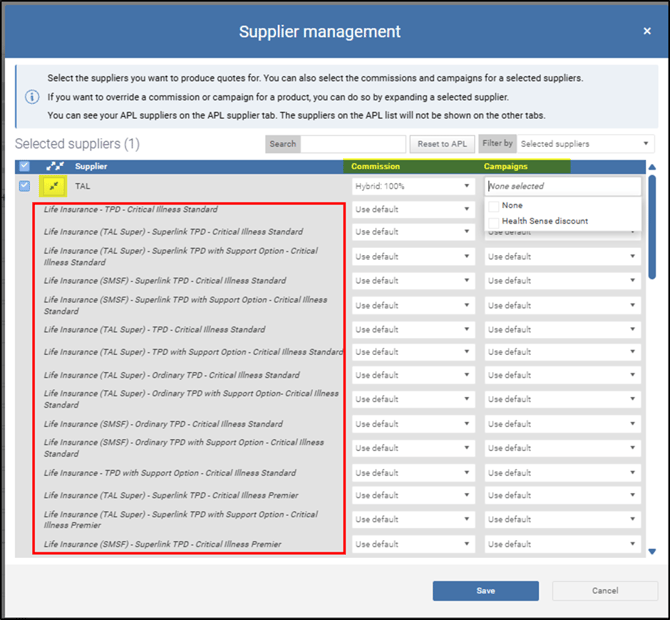This screenshot has height=620, width=670.
Task: Open TAL's Hybrid: 100% commission dropdown
Action: click(412, 186)
